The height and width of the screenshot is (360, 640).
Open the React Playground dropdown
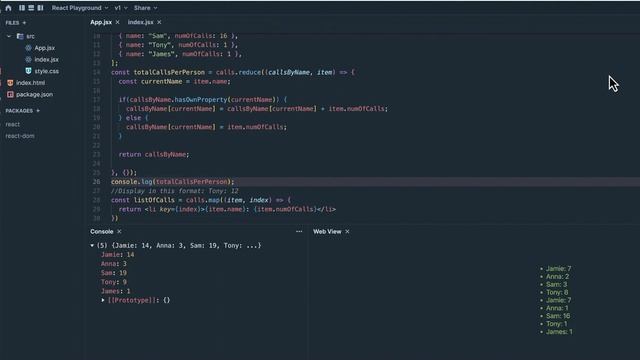click(x=80, y=8)
